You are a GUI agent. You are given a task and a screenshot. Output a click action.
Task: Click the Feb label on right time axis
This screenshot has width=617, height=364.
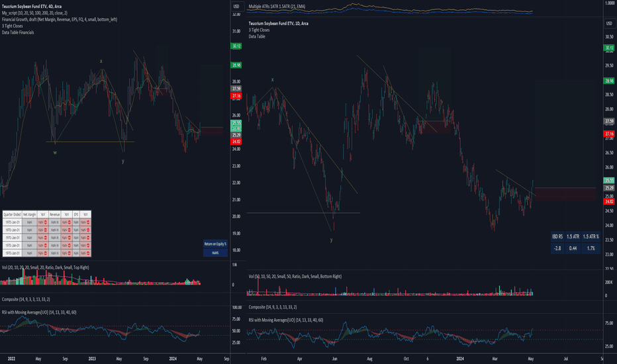pos(264,359)
